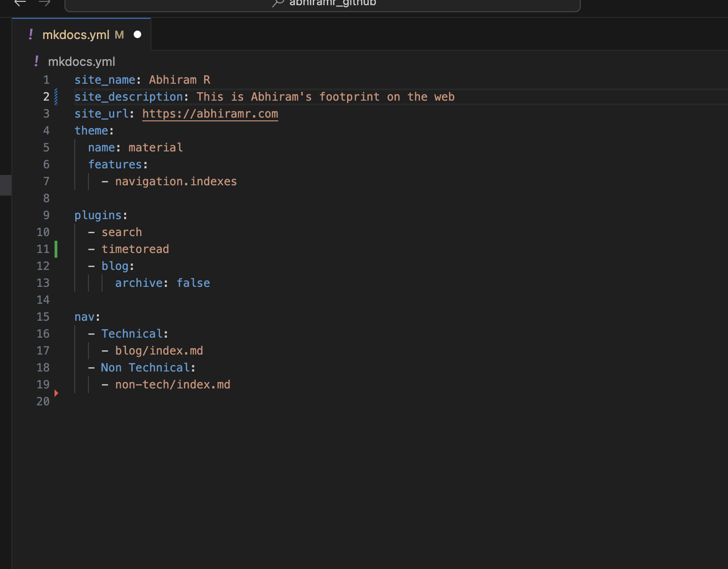The width and height of the screenshot is (728, 569).
Task: Open the green added-line marker on line 11
Action: (56, 249)
